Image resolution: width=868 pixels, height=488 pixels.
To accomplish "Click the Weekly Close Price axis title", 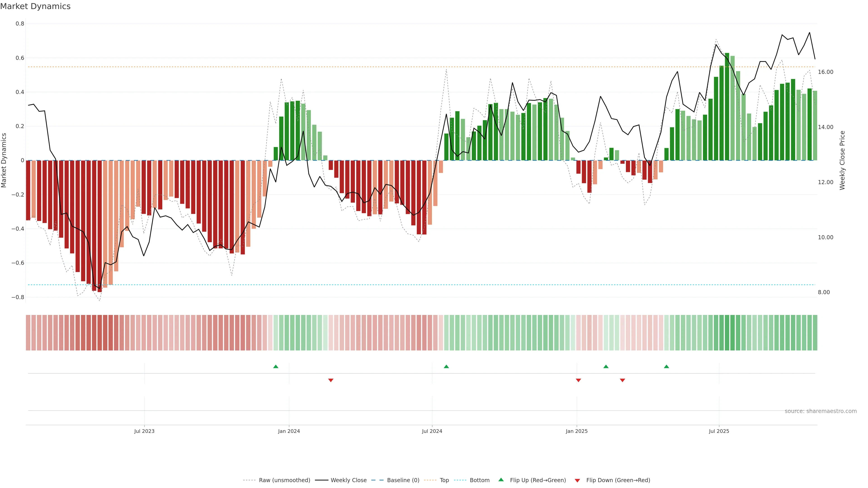I will 842,160.
